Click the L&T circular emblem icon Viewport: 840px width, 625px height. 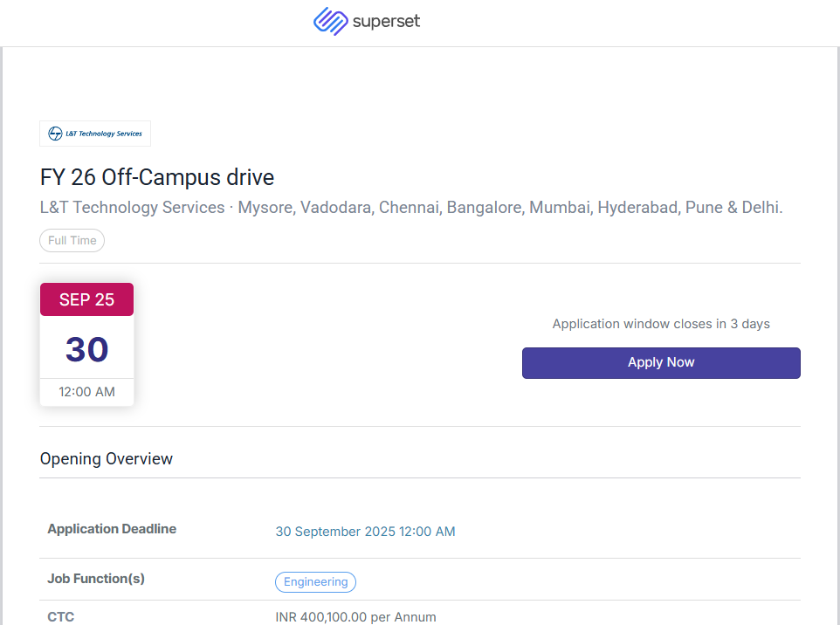[56, 134]
